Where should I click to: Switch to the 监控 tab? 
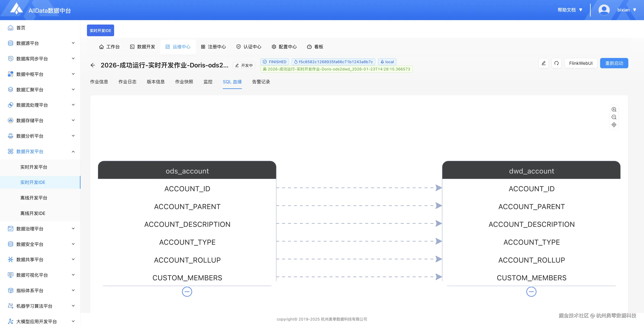click(208, 82)
